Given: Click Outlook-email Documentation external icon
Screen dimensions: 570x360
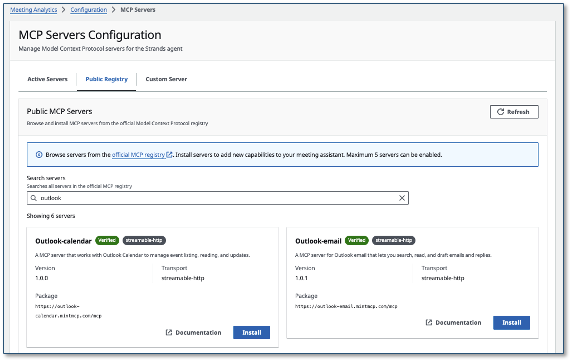Looking at the screenshot, I should coord(429,323).
